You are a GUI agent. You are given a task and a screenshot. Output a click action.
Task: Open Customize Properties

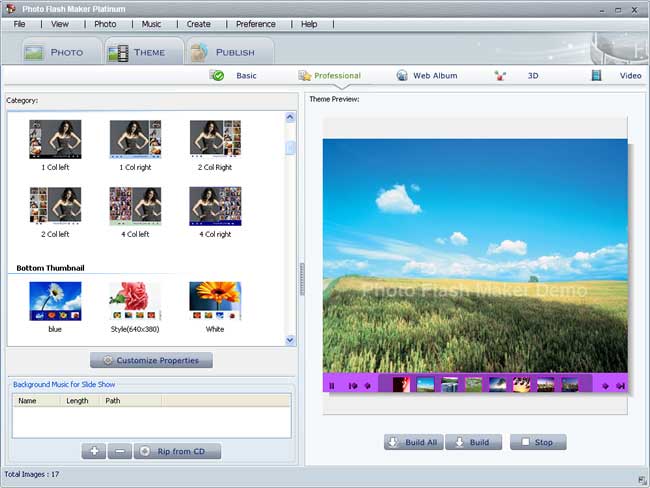[x=151, y=360]
